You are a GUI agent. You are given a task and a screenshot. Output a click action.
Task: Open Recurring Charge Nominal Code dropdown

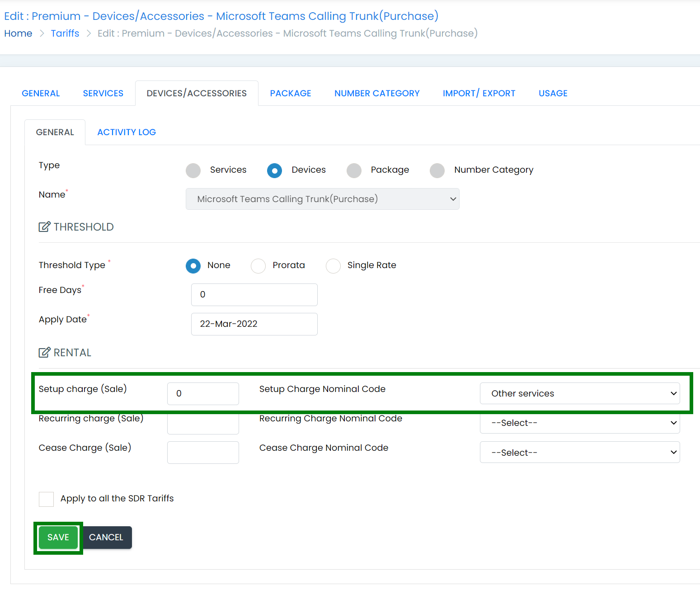point(580,423)
